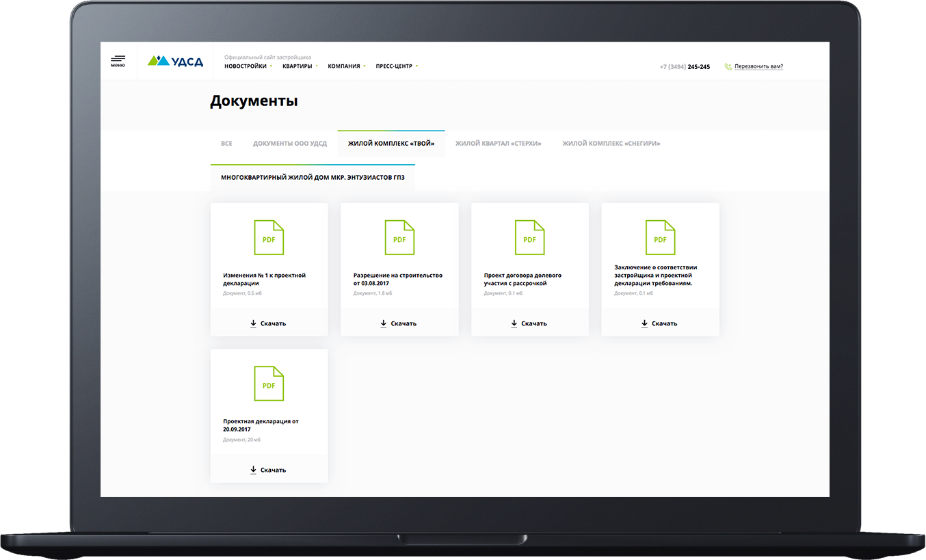926x560 pixels.
Task: Click Официальный сайт застройщика caption
Action: click(267, 57)
